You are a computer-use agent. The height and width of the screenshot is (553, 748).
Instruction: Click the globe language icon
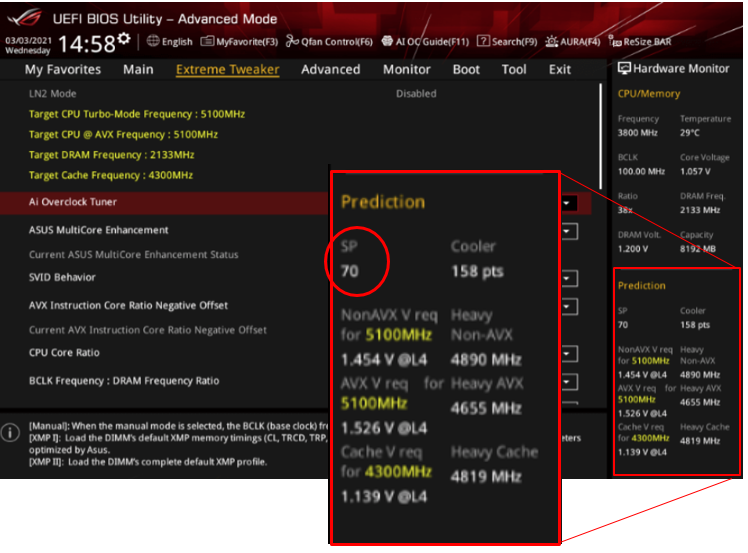153,41
